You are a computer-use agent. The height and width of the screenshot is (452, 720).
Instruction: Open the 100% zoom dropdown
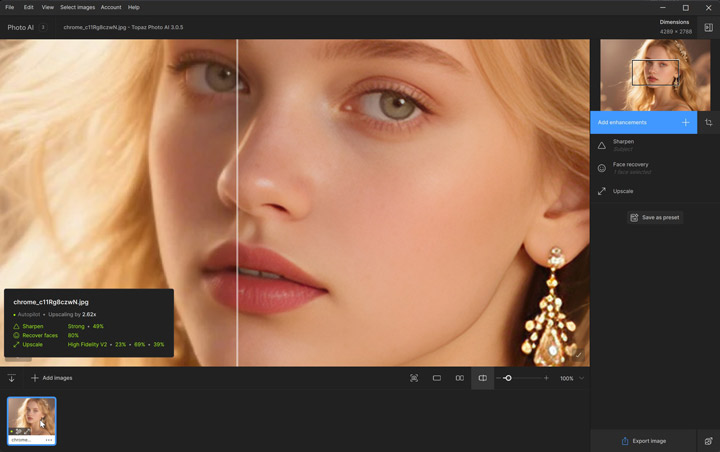572,378
